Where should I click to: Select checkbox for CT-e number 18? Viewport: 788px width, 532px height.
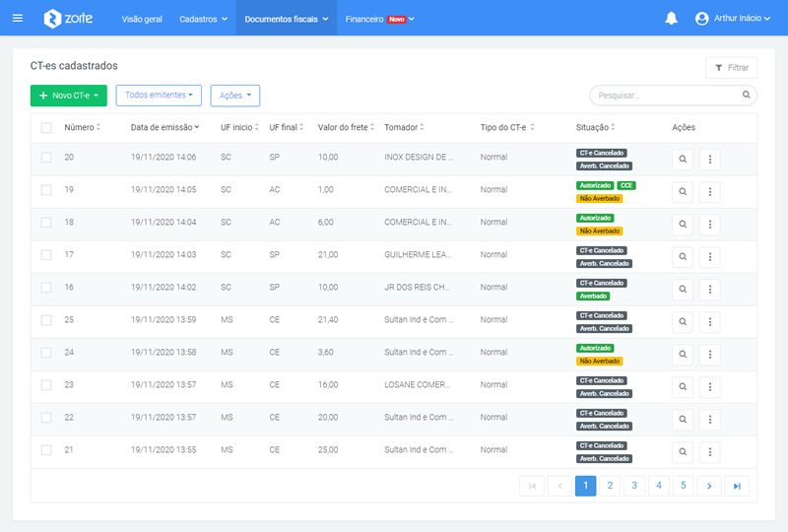(x=46, y=224)
